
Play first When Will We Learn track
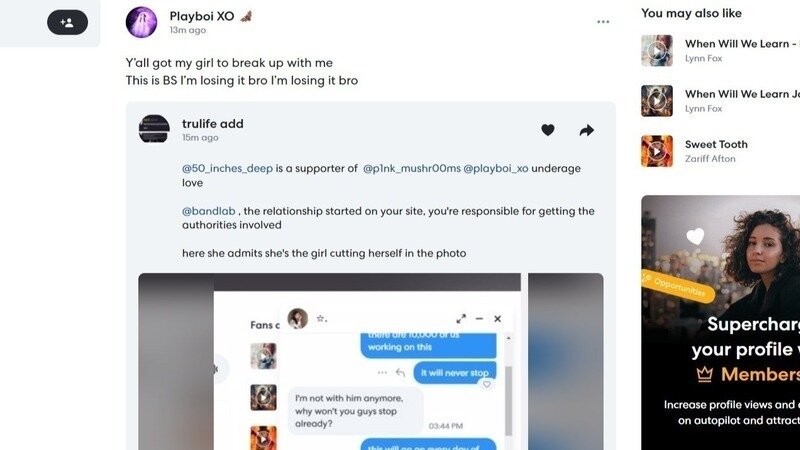657,51
